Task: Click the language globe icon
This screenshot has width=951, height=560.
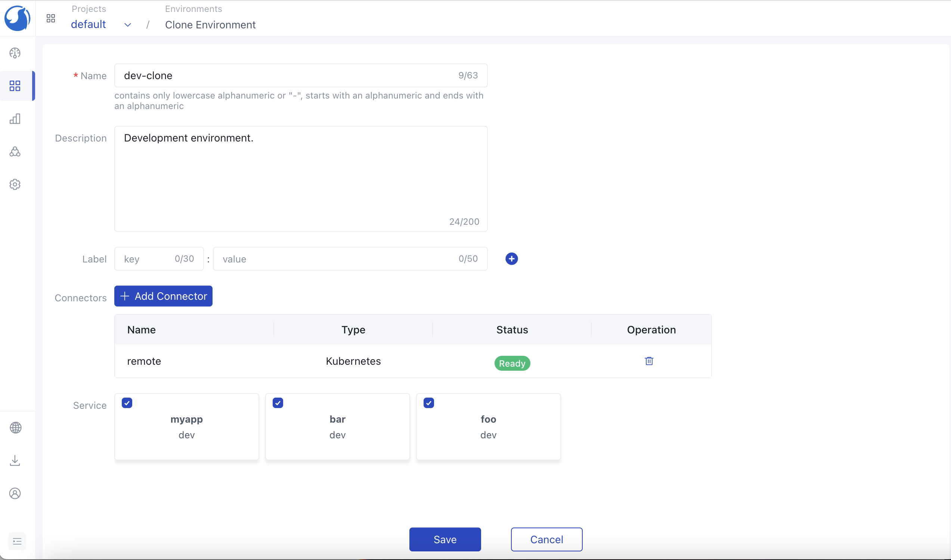Action: click(15, 427)
